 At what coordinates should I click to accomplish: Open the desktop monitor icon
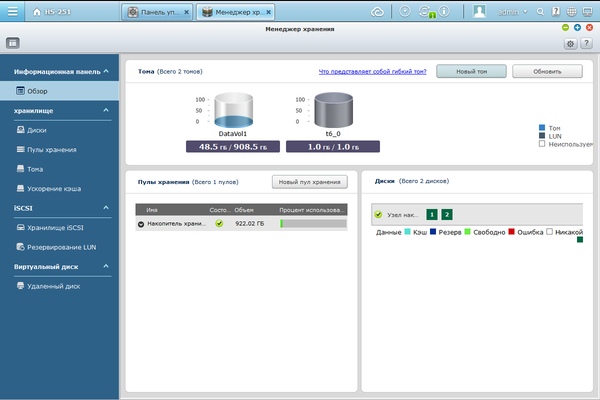[x=587, y=12]
